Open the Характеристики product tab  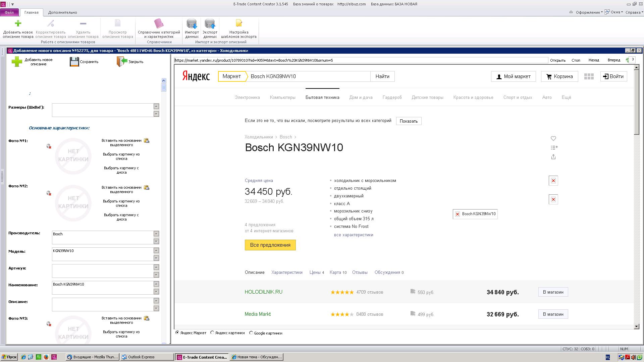(287, 273)
